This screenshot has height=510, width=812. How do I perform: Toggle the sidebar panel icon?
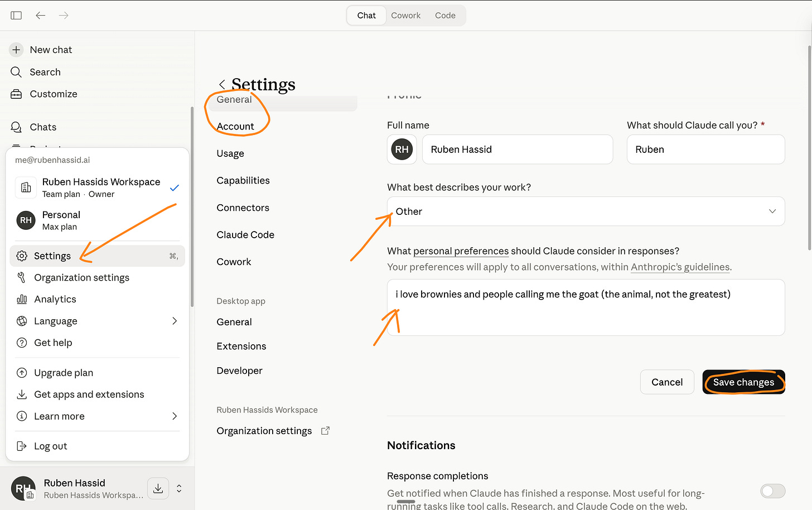point(16,16)
